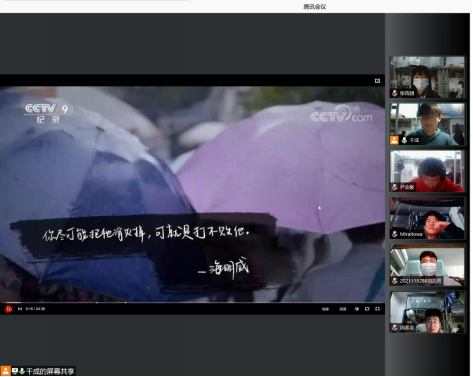The image size is (473, 377).
Task: Click the green microphone icon on second participant
Action: [x=404, y=140]
